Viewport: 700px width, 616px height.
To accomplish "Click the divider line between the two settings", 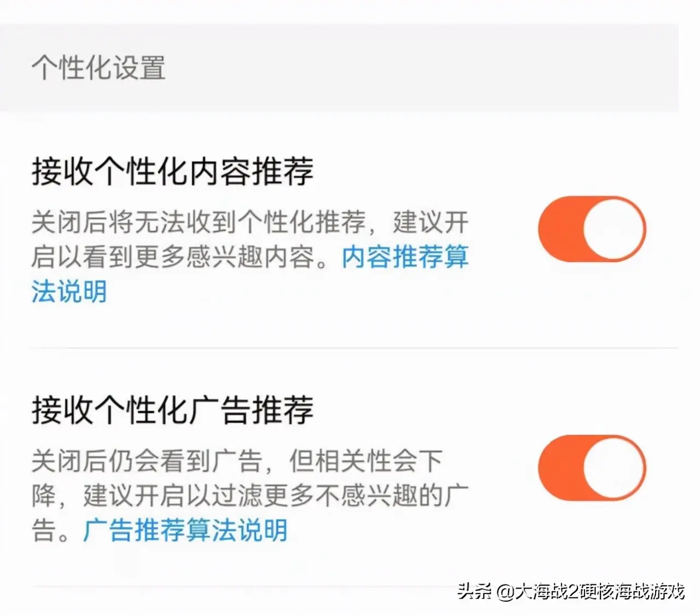I will [x=354, y=347].
